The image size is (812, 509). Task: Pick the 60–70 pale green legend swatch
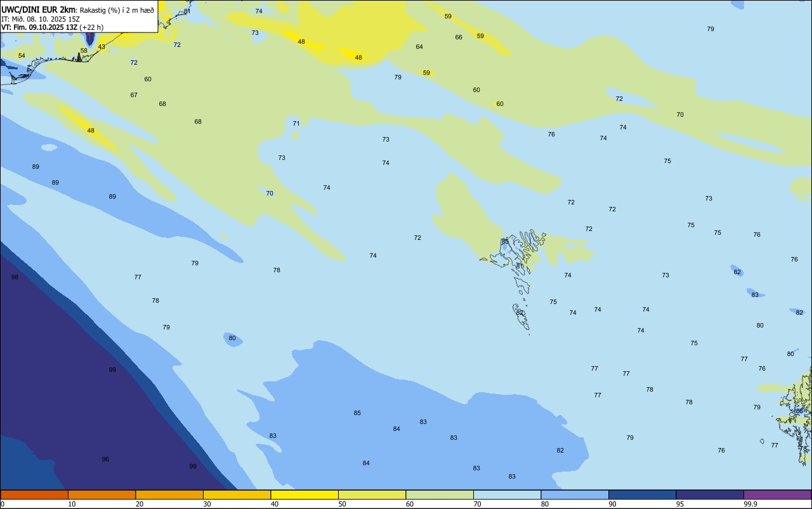pos(440,494)
